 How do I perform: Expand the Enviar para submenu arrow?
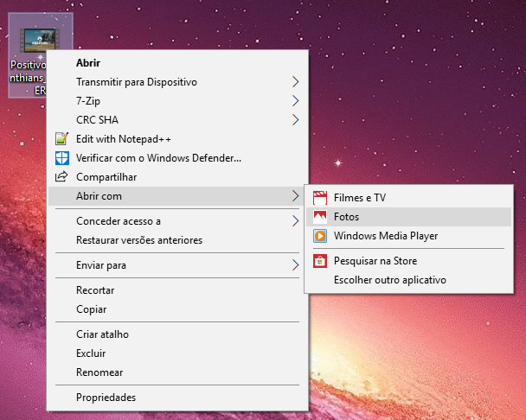[295, 264]
